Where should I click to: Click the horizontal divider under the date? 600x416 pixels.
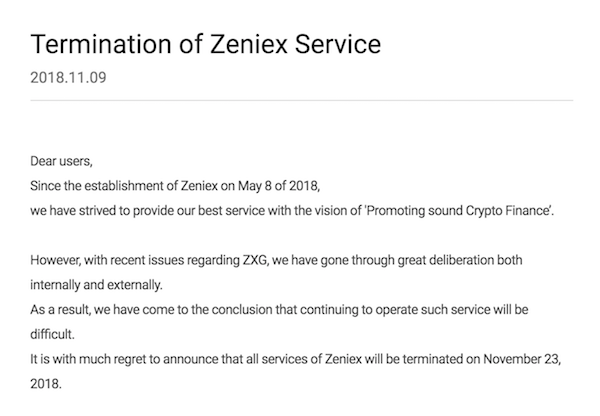click(x=302, y=100)
